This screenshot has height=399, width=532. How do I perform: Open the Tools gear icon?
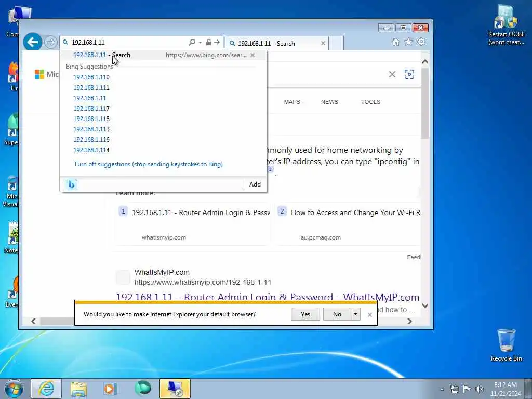pyautogui.click(x=421, y=42)
